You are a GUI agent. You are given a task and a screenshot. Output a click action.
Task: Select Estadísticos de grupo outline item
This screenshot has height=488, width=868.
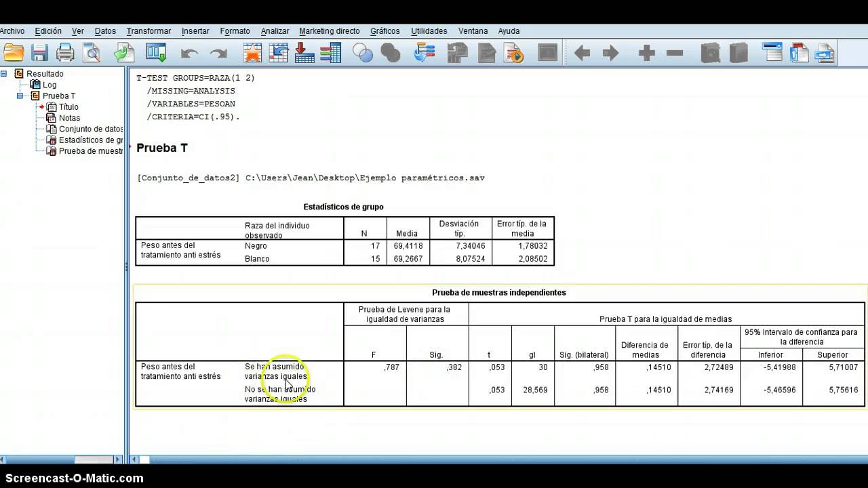coord(91,140)
